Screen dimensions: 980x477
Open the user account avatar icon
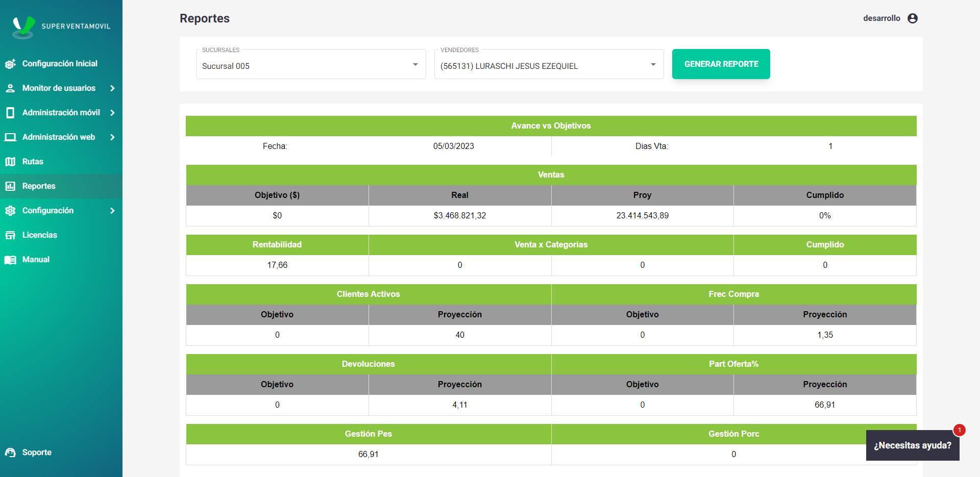[913, 18]
